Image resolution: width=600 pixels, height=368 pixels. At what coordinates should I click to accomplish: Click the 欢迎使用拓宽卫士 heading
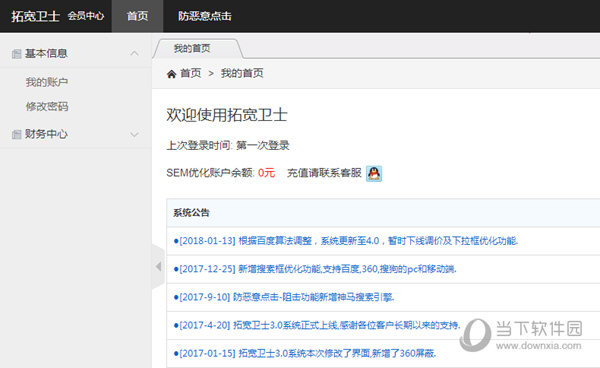(x=227, y=115)
